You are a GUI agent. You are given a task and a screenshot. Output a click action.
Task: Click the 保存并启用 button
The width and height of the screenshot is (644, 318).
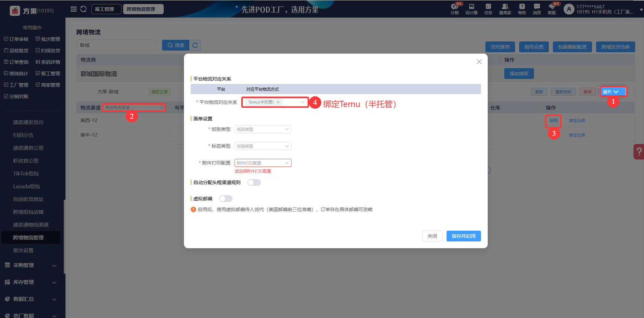pos(464,236)
